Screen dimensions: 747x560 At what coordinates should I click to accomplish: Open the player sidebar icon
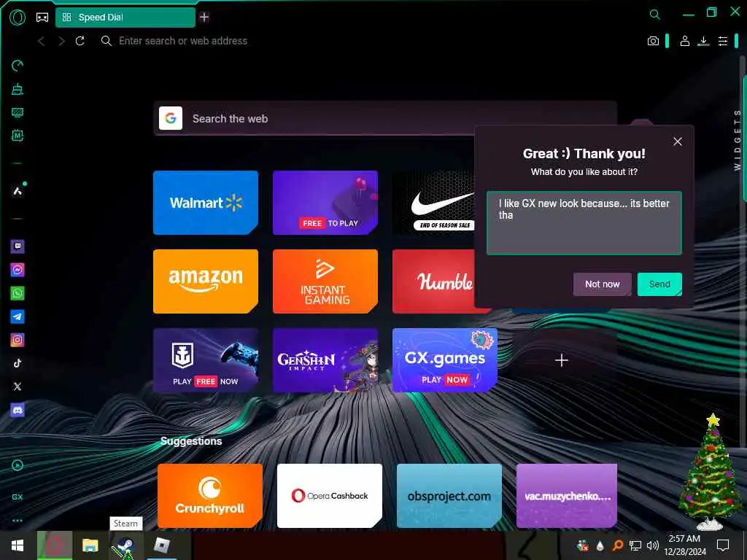(18, 465)
